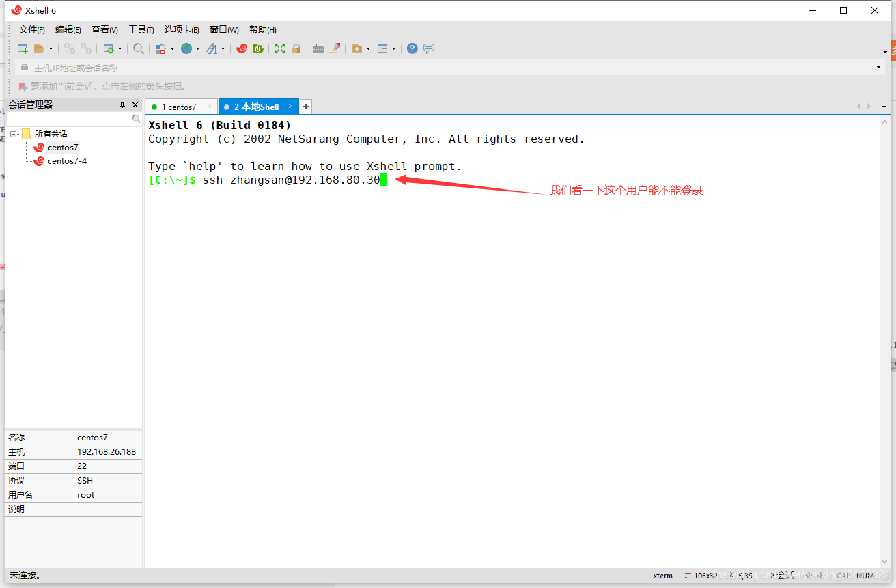
Task: Click the root username value
Action: 86,495
